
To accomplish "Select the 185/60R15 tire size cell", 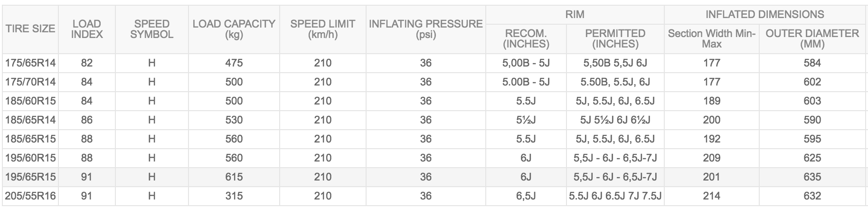I will pyautogui.click(x=30, y=101).
